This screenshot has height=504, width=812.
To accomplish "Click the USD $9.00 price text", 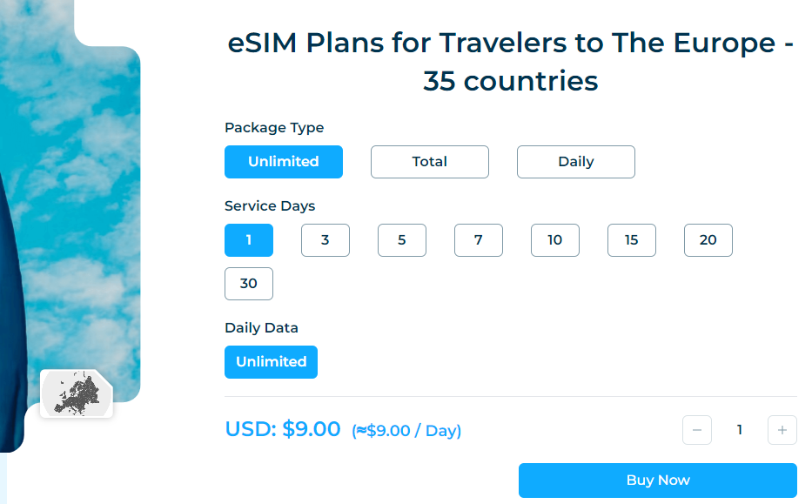I will pyautogui.click(x=283, y=429).
